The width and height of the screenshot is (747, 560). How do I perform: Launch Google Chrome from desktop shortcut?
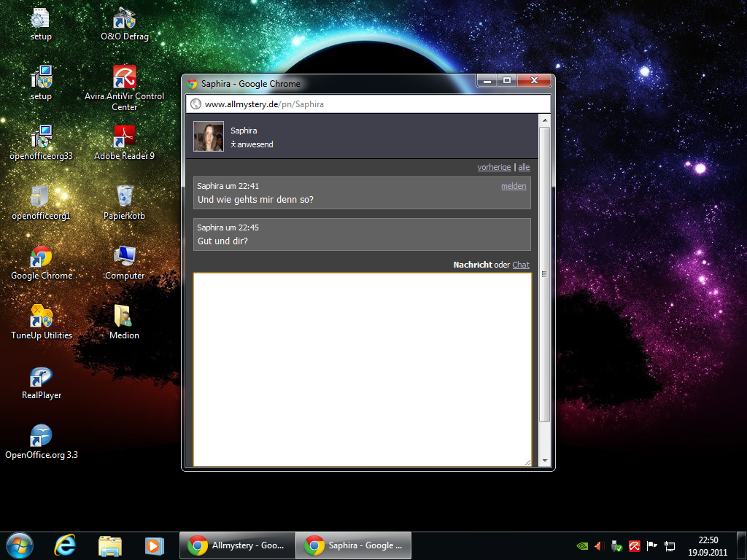[41, 262]
